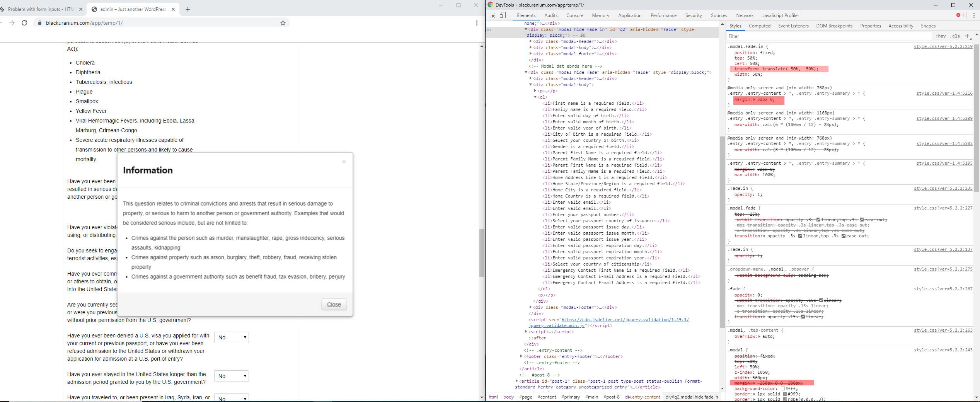The image size is (980, 402).
Task: Open a new browser tab with the plus icon
Action: click(188, 9)
